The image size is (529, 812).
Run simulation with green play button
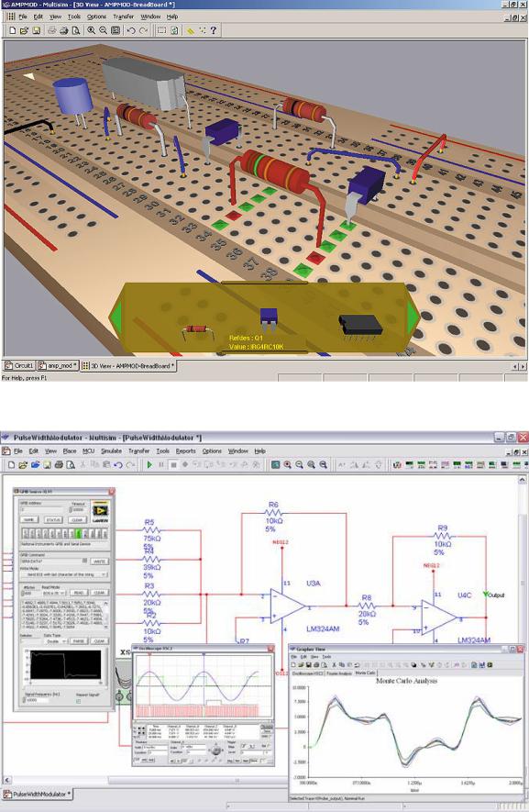(x=149, y=464)
